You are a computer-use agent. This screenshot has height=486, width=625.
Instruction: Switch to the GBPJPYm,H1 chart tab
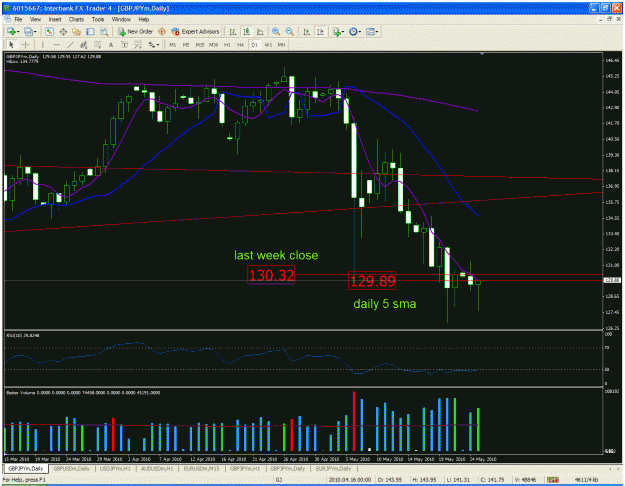click(245, 468)
